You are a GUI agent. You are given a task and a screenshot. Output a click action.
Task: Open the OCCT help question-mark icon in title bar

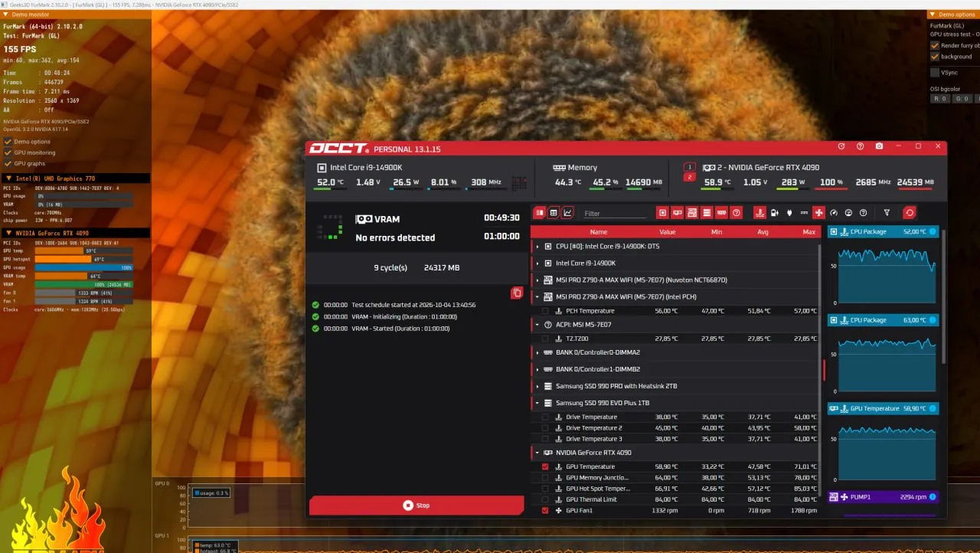click(x=860, y=146)
